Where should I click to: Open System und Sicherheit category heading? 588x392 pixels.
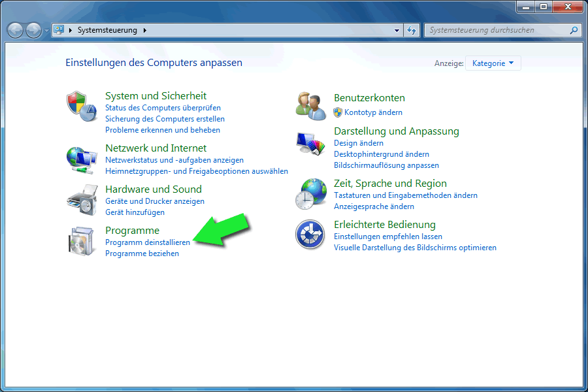[155, 95]
